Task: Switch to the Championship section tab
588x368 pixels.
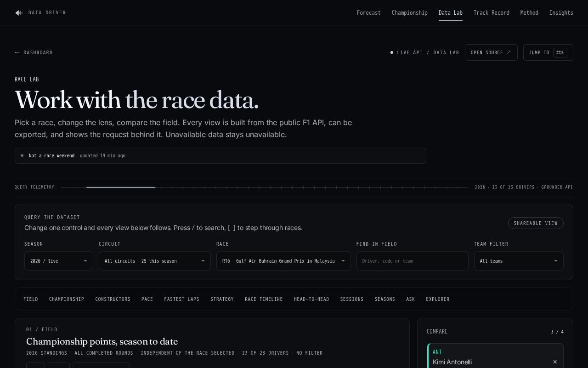Action: click(x=67, y=299)
